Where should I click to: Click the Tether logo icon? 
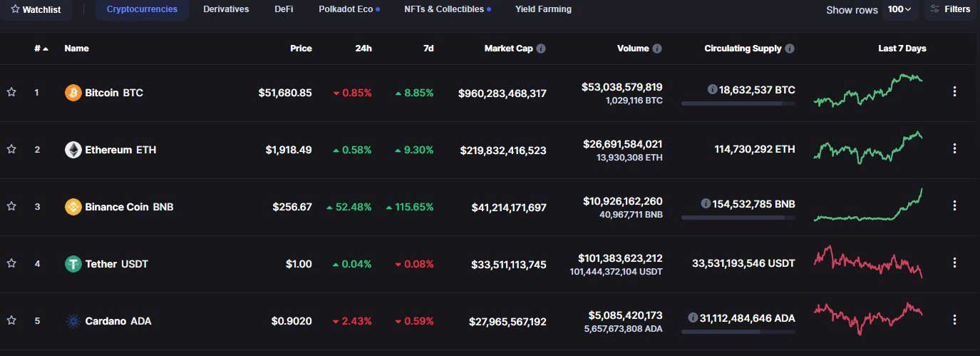(x=73, y=264)
